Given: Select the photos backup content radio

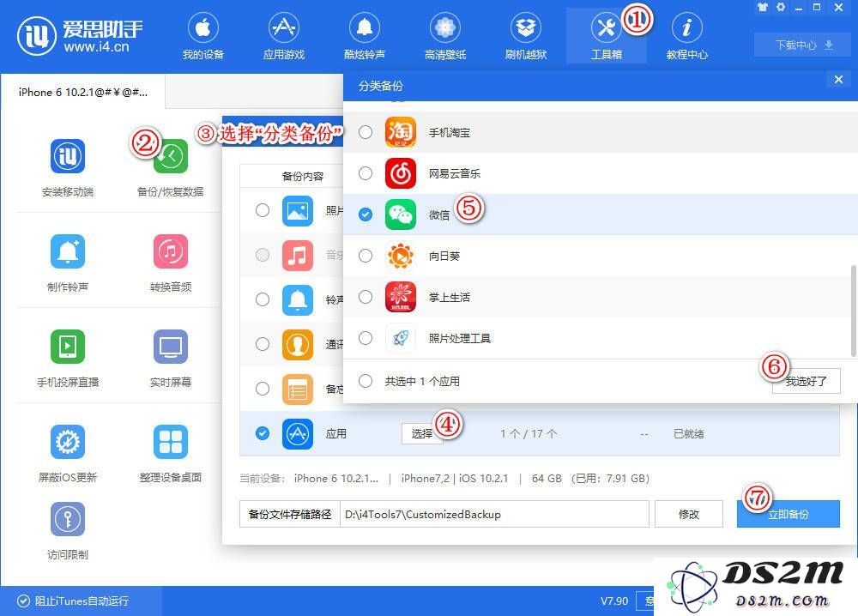Looking at the screenshot, I should pos(263,210).
